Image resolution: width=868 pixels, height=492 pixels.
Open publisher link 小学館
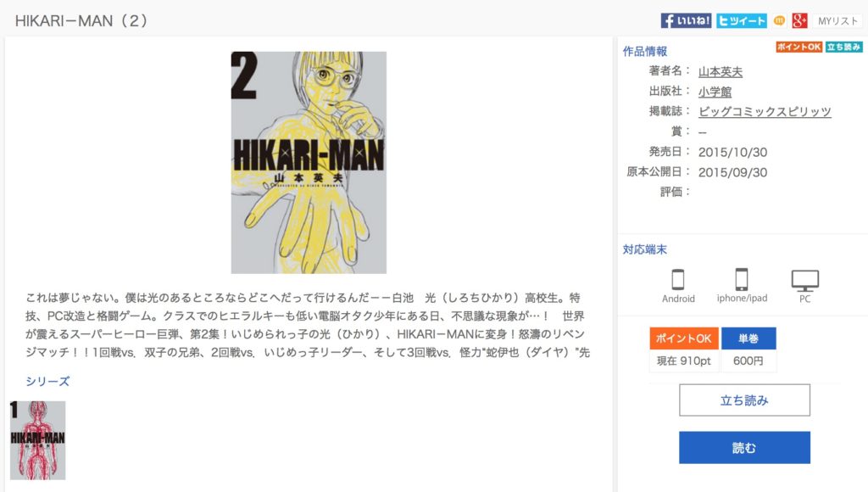click(715, 92)
